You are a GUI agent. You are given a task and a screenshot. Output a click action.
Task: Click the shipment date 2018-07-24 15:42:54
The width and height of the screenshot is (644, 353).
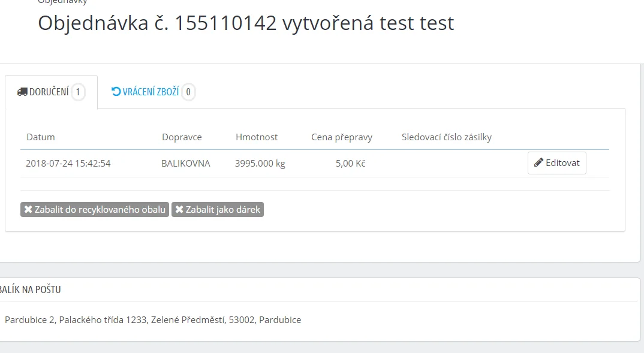pyautogui.click(x=68, y=163)
